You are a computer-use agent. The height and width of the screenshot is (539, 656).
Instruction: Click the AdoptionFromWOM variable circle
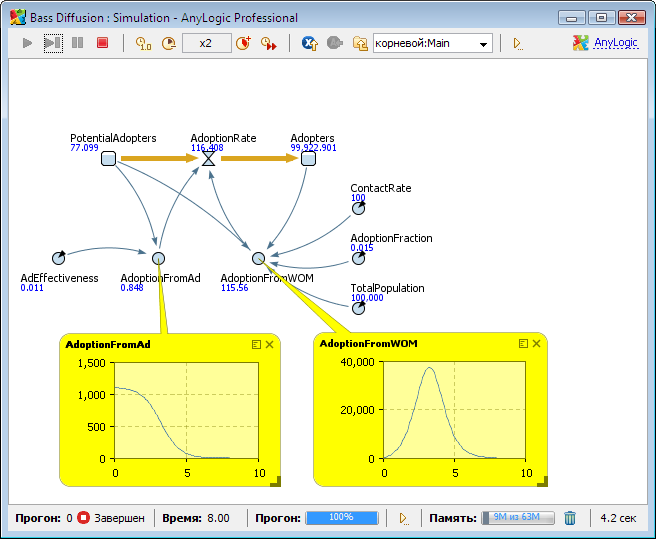point(259,258)
